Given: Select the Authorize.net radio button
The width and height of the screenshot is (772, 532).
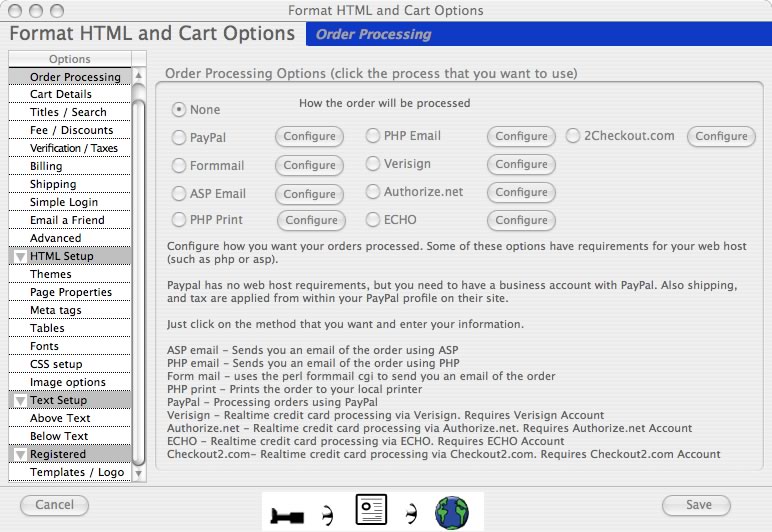Looking at the screenshot, I should [373, 191].
